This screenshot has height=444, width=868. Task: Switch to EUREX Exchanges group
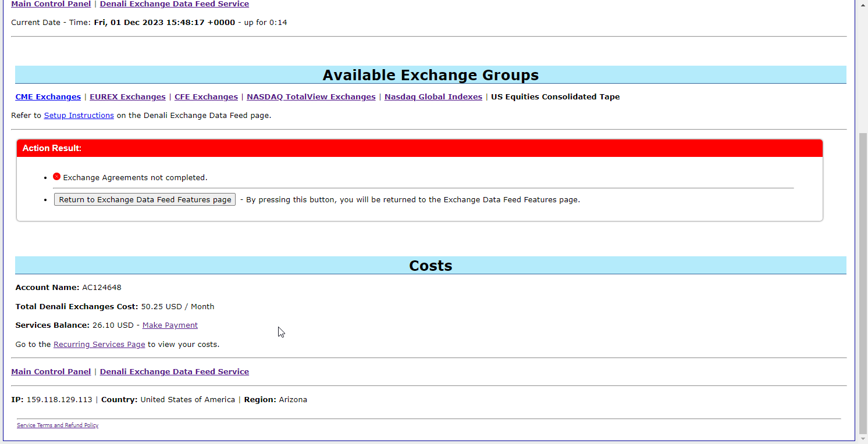(127, 97)
